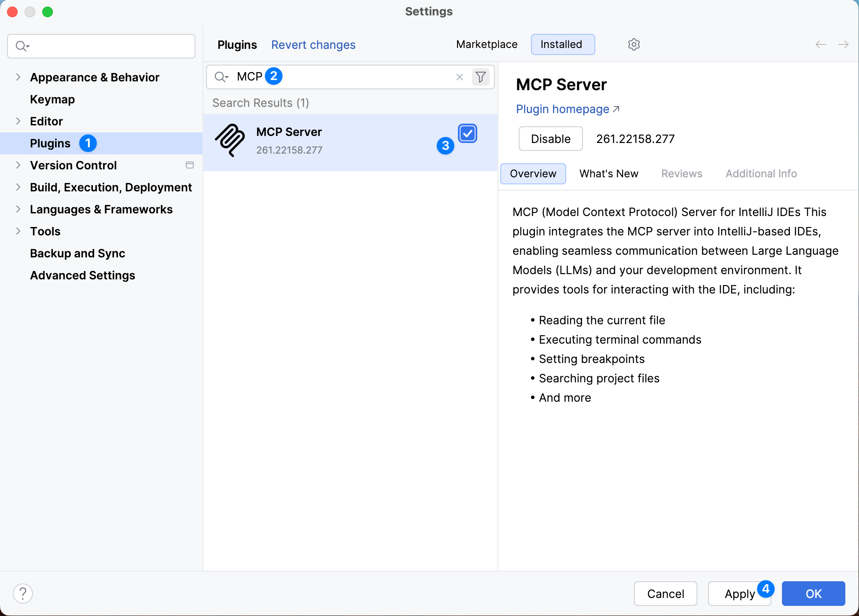Click the MCP Server plugin icon
This screenshot has height=616, width=859.
231,140
